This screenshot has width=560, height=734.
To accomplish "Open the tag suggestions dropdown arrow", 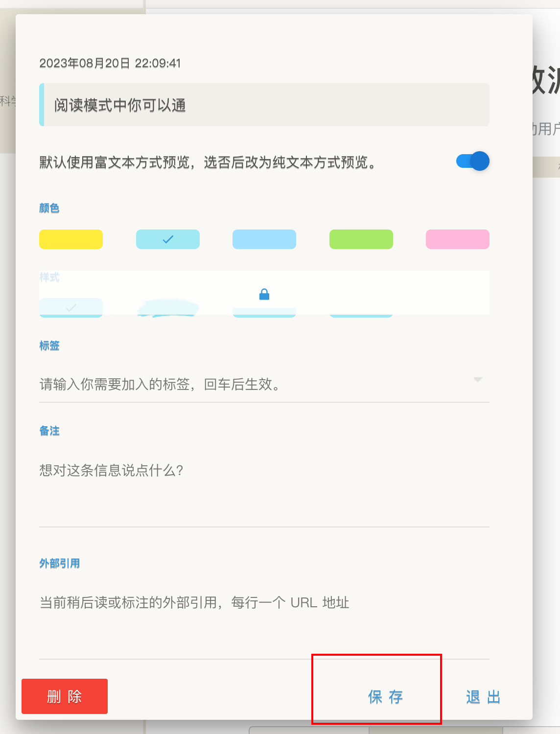I will pos(478,380).
